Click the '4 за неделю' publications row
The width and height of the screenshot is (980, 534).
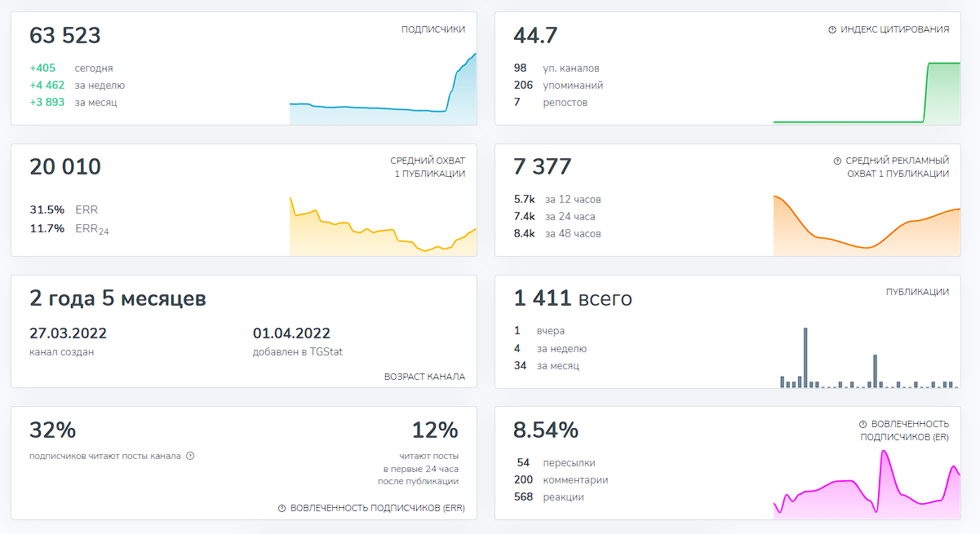pos(550,348)
